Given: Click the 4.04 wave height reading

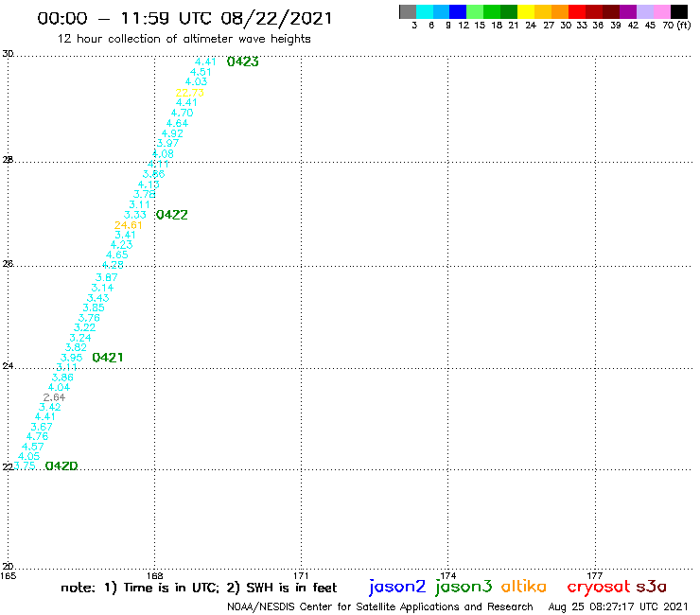Looking at the screenshot, I should 59,387.
